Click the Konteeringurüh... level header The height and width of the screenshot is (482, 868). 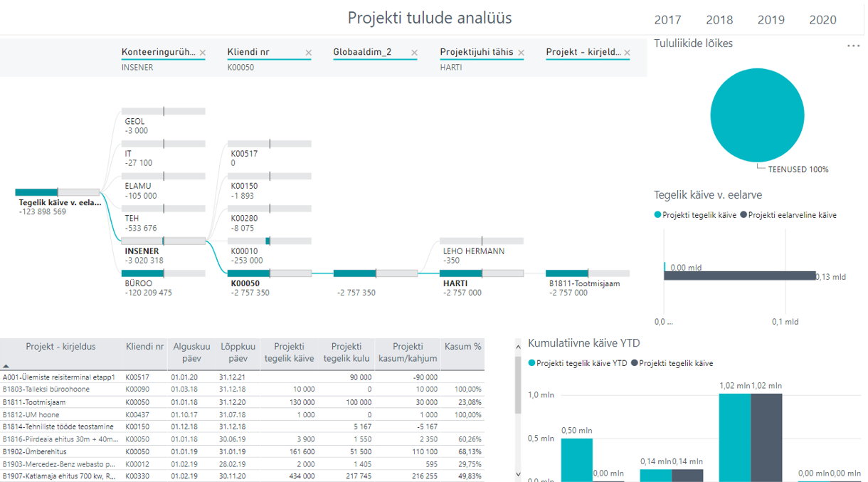(159, 53)
